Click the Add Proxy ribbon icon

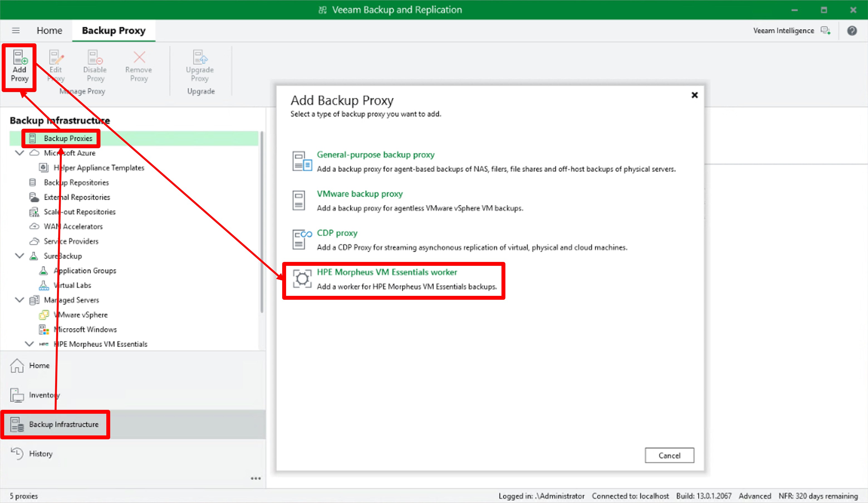click(20, 57)
